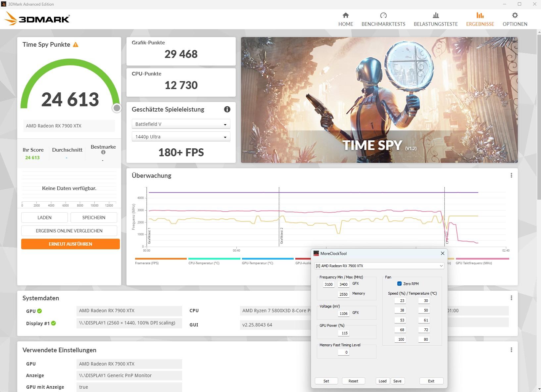Image resolution: width=541 pixels, height=392 pixels.
Task: Open Belastungsteste bar chart icon
Action: 436,15
